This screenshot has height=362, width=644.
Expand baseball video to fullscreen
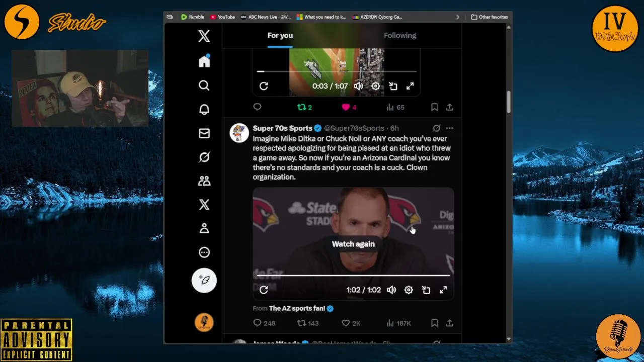pyautogui.click(x=410, y=86)
